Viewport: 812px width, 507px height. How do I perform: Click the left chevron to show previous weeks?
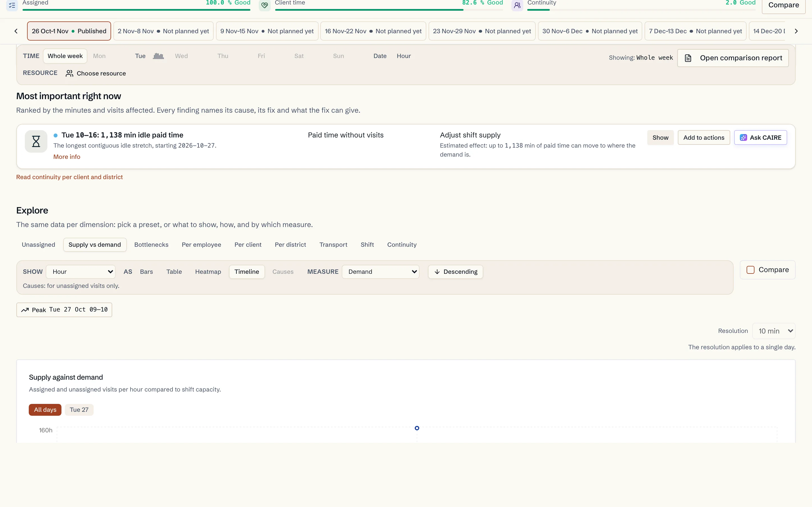click(16, 31)
